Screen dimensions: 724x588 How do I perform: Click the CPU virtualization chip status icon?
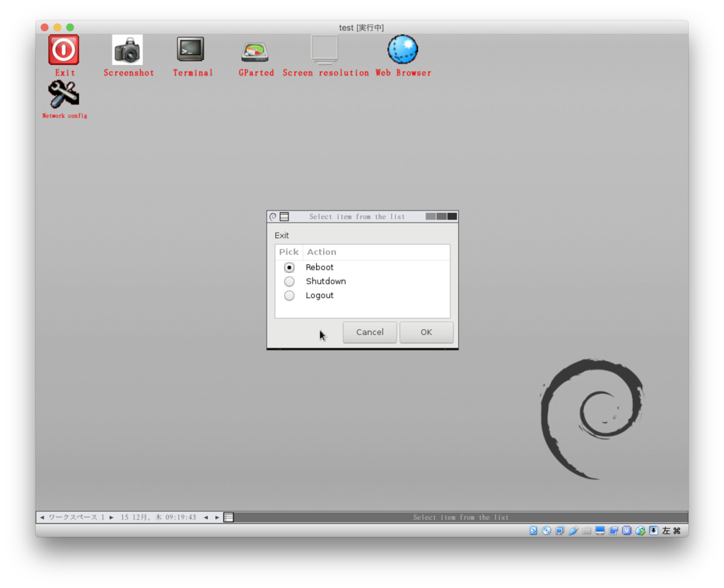click(x=626, y=531)
